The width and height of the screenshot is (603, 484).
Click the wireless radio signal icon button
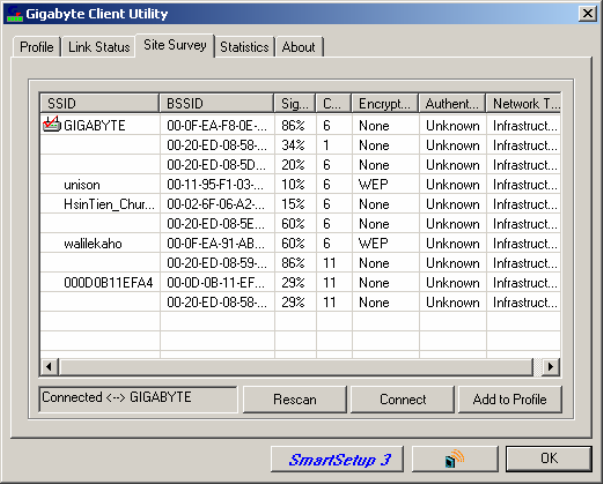coord(455,459)
